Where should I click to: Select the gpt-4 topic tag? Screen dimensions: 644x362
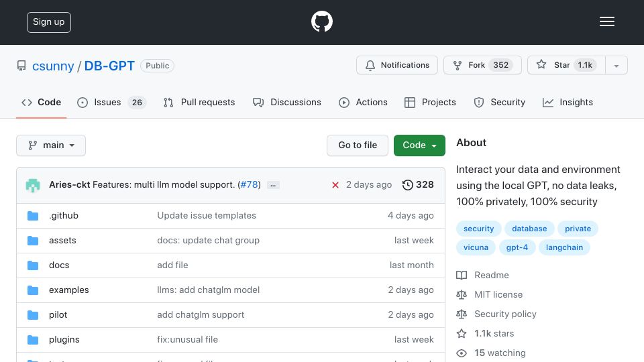tap(517, 247)
